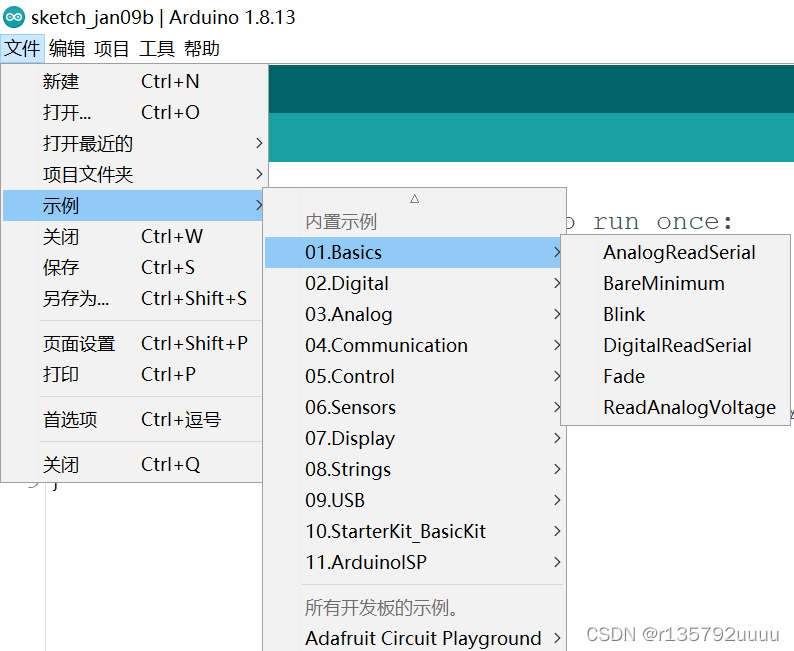The image size is (794, 651).
Task: Open the ReadAnalogVoltage example
Action: coord(676,407)
